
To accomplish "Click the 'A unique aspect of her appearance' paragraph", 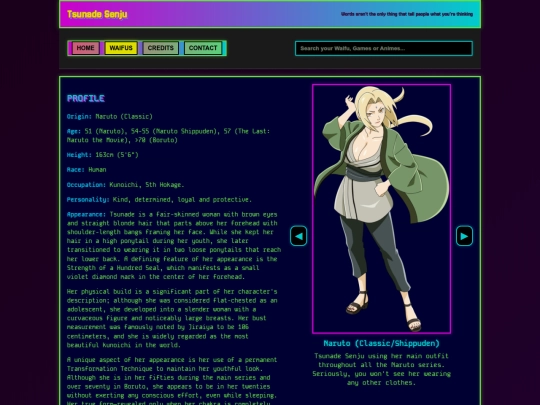I will (172, 382).
